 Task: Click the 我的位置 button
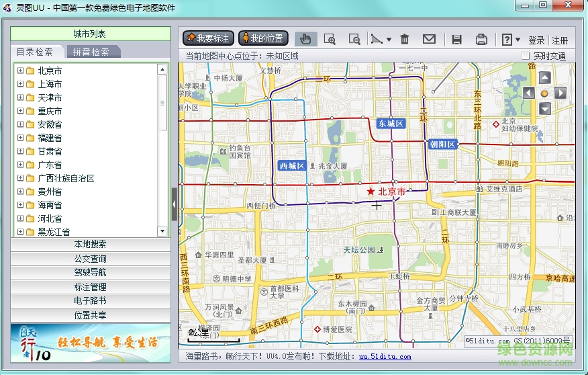pos(264,38)
